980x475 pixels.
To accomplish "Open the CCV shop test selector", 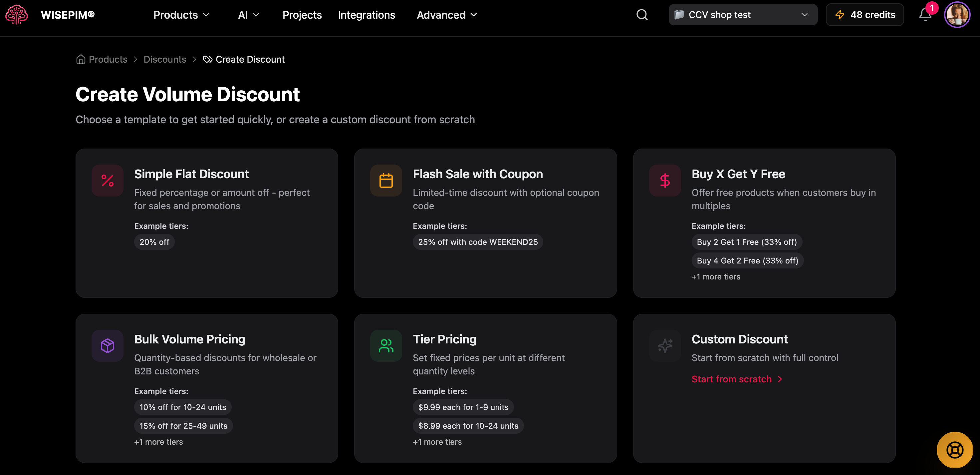I will pyautogui.click(x=743, y=15).
